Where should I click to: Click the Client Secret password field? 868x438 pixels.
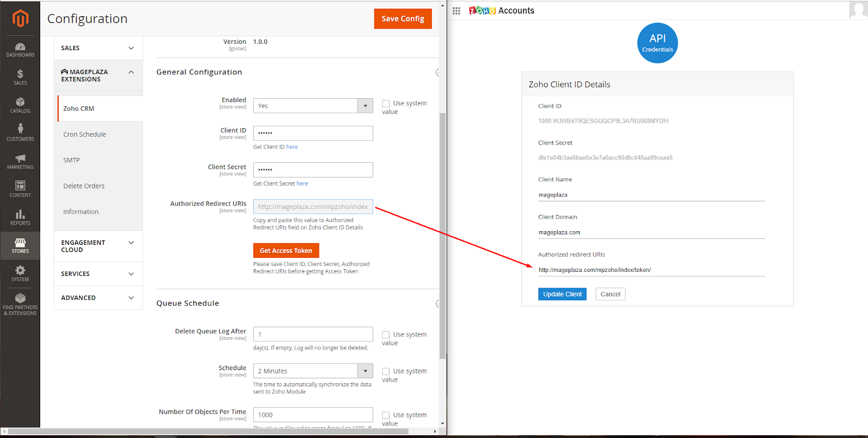313,170
